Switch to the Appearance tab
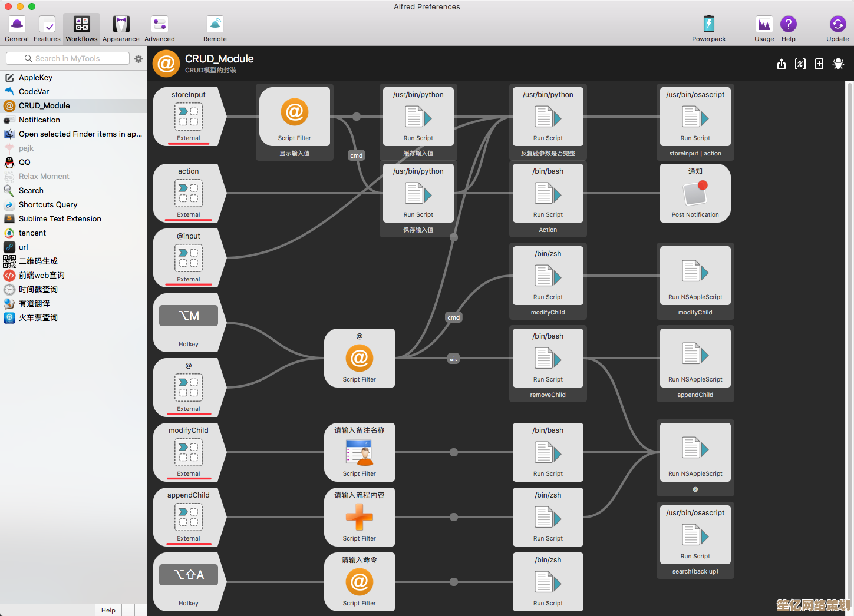The image size is (854, 616). [x=121, y=29]
